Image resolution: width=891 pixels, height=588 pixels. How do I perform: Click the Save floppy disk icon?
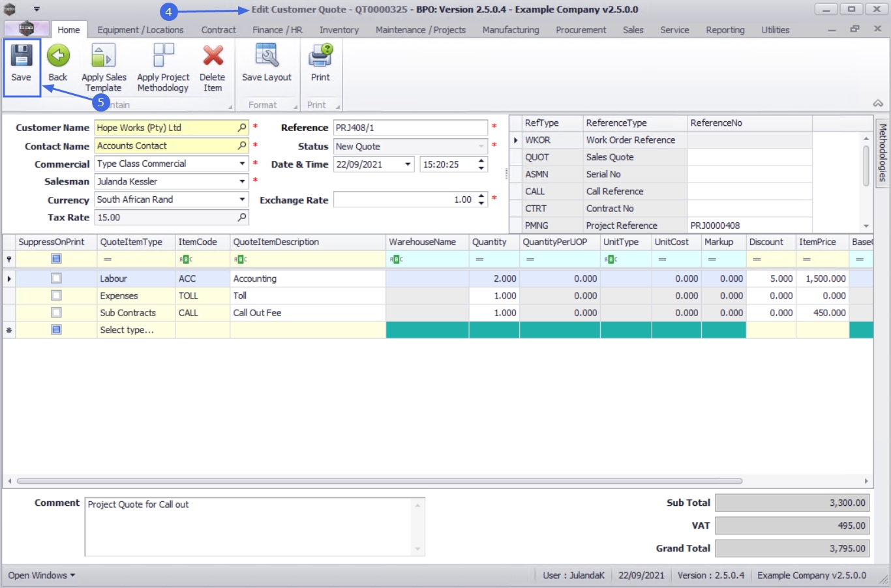click(x=21, y=57)
